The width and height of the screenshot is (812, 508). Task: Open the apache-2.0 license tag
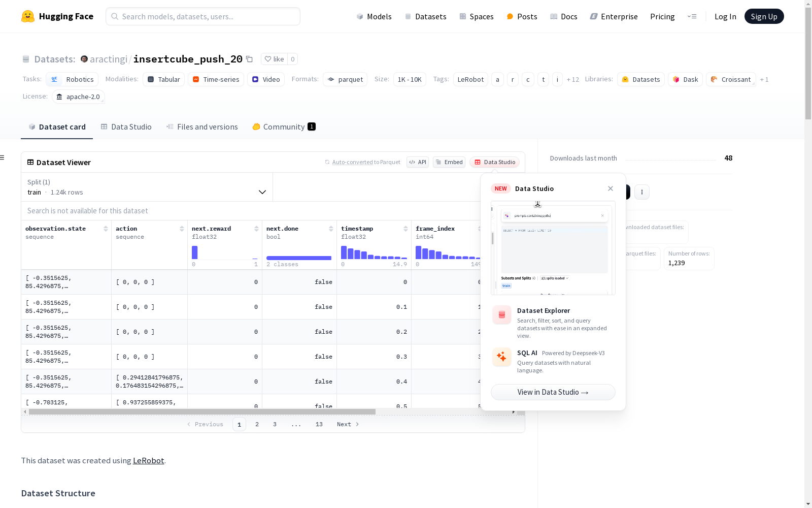78,97
